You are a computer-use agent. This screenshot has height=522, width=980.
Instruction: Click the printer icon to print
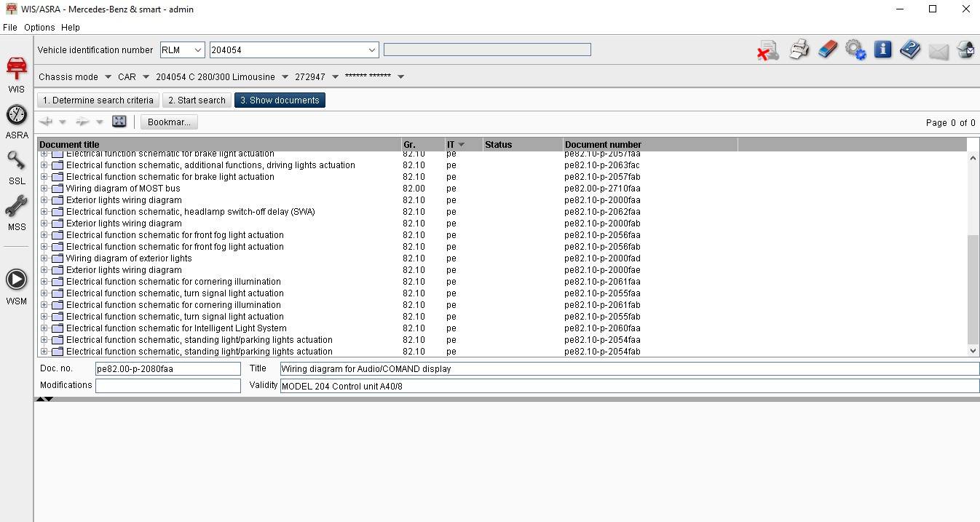coord(799,50)
